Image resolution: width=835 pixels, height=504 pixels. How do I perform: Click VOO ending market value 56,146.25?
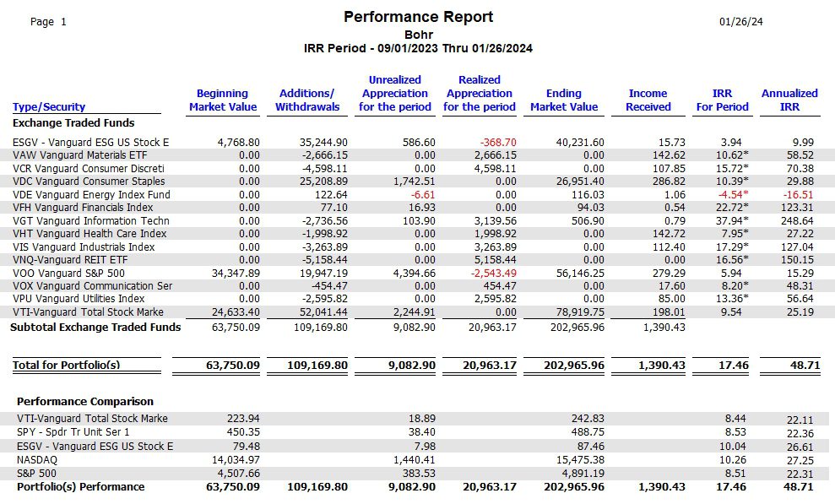(x=581, y=273)
